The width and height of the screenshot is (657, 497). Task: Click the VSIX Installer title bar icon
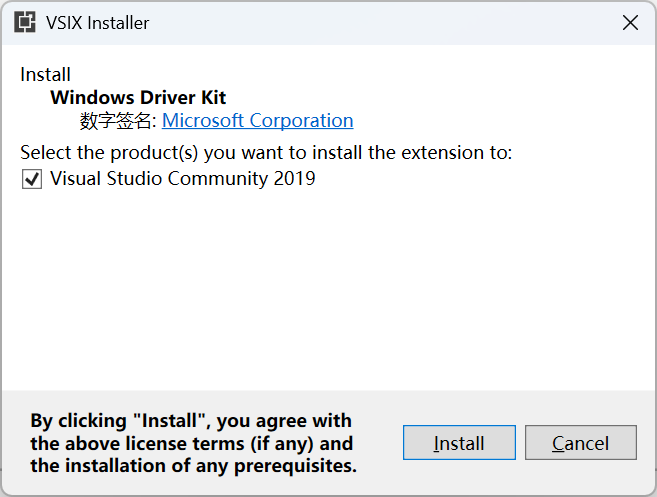[x=25, y=22]
